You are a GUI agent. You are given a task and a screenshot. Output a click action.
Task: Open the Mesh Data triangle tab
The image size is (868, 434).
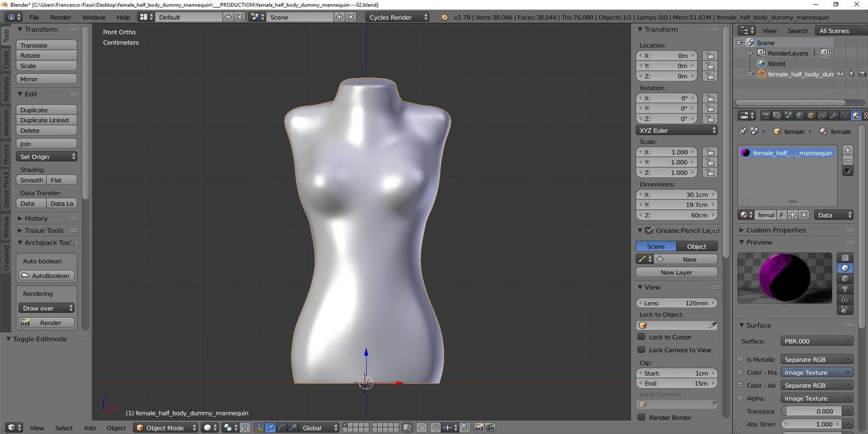[844, 116]
